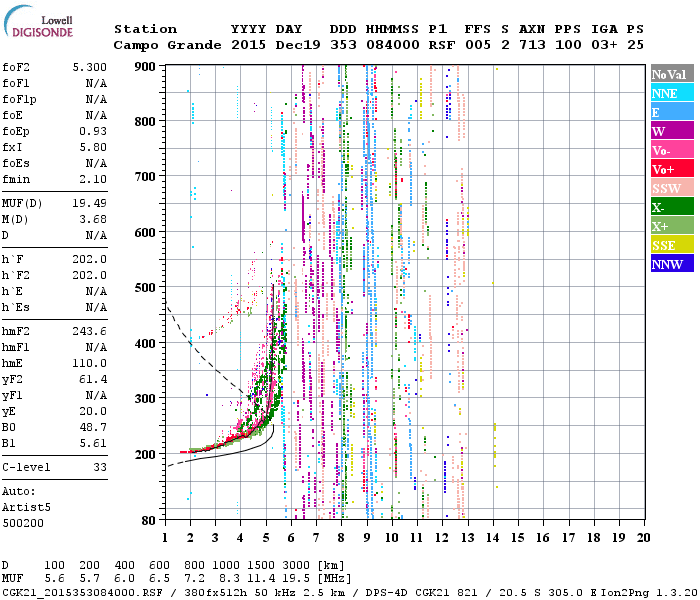Click the foEp value 0.93
Viewport: 700px width, 600px height.
[93, 131]
